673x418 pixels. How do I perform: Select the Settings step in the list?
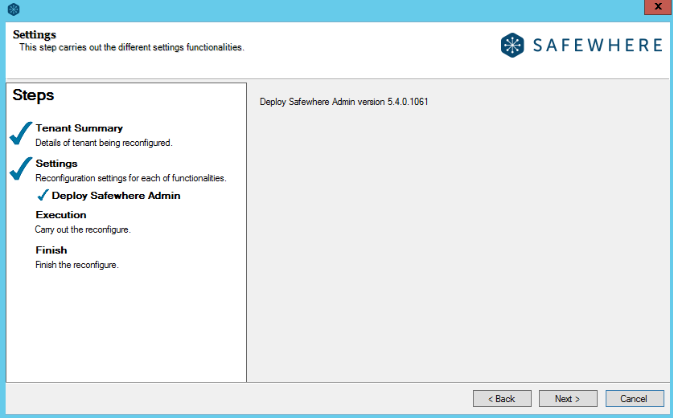click(x=56, y=163)
